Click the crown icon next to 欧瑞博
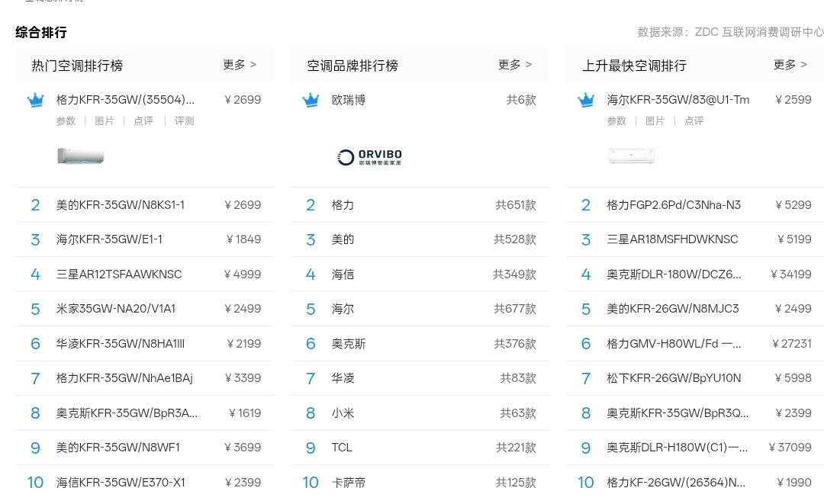Image resolution: width=824 pixels, height=504 pixels. pos(311,100)
